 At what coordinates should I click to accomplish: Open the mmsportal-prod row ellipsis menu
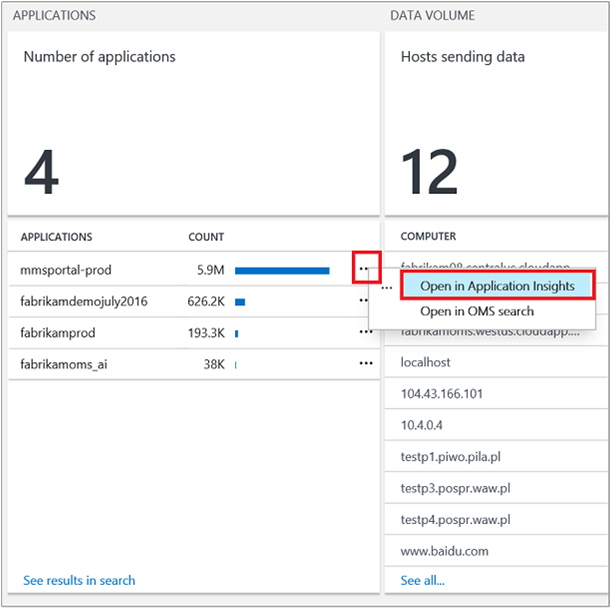click(x=366, y=270)
